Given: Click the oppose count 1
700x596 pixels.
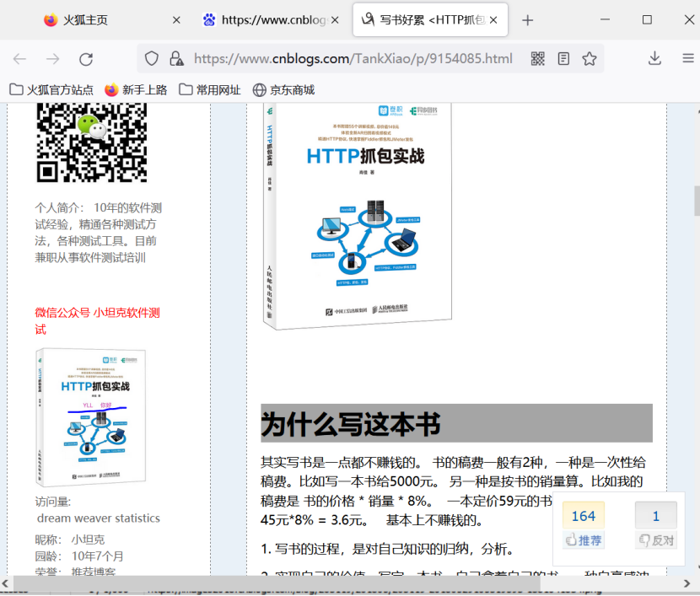Looking at the screenshot, I should (656, 516).
